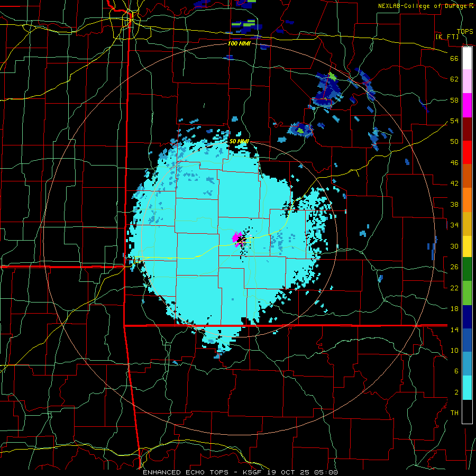Screen dimensions: 476x476
Task: Click the 50 NMI range ring label
Action: point(239,141)
